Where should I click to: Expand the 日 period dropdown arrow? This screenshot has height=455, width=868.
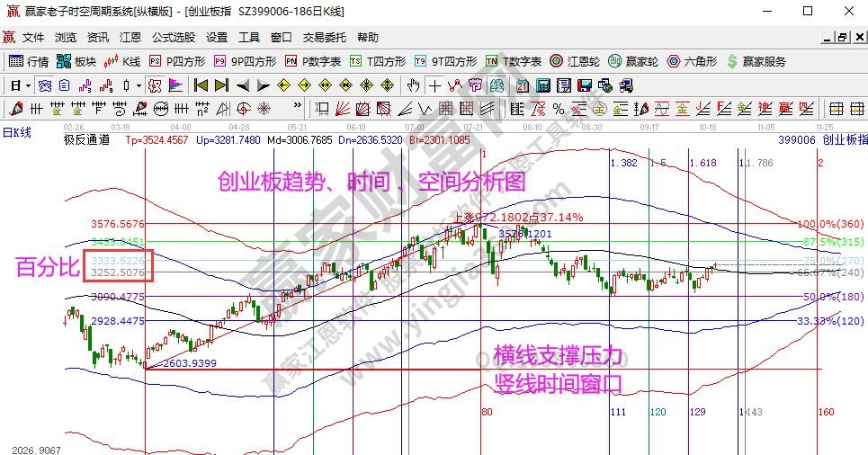coord(28,85)
